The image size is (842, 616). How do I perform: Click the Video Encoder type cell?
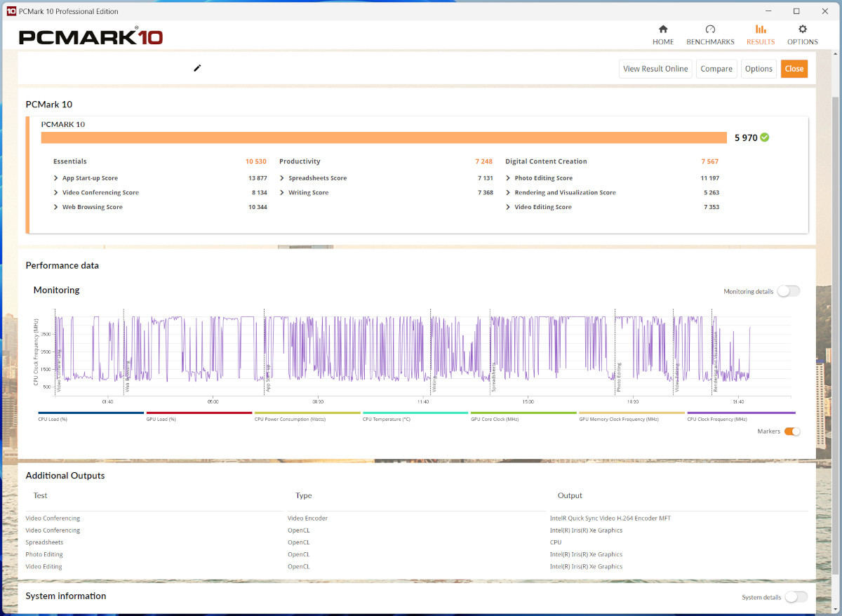point(307,518)
